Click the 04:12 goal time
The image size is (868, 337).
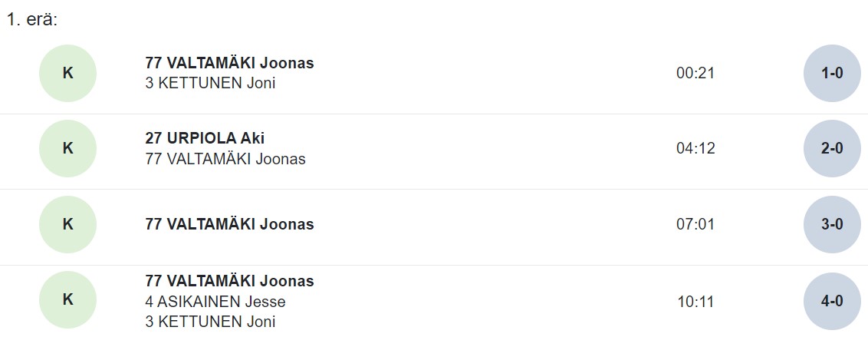pos(695,148)
